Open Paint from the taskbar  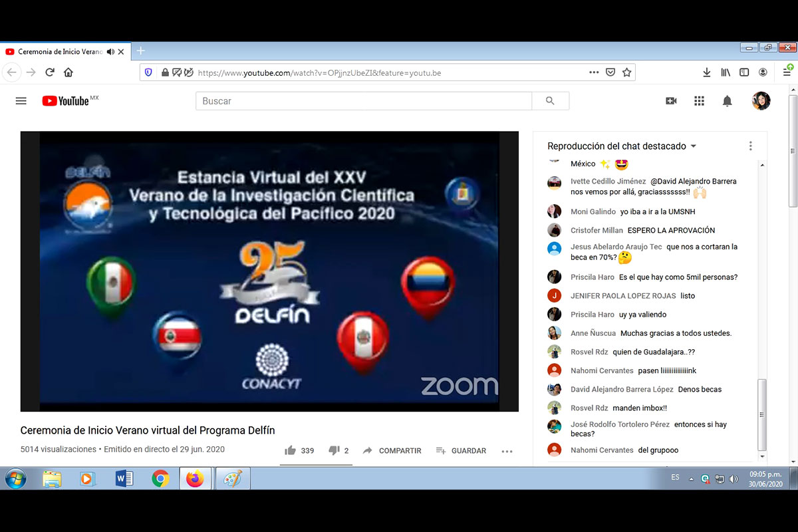[x=232, y=479]
